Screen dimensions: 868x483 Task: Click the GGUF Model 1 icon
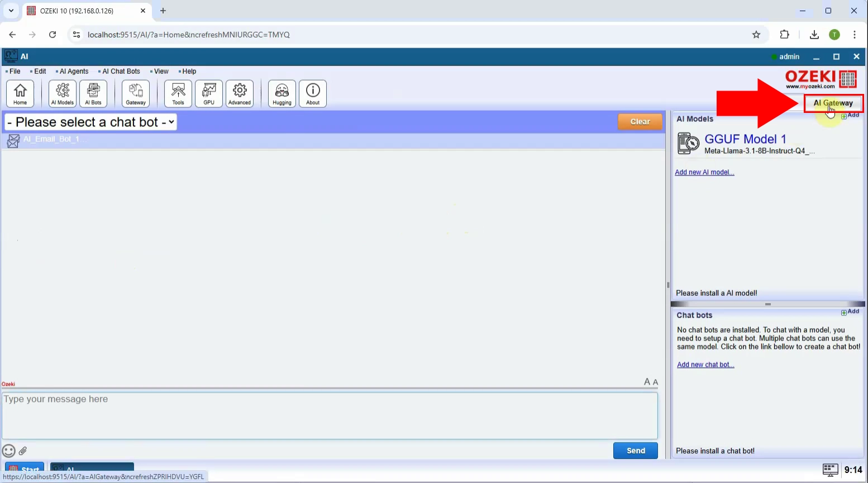(688, 143)
